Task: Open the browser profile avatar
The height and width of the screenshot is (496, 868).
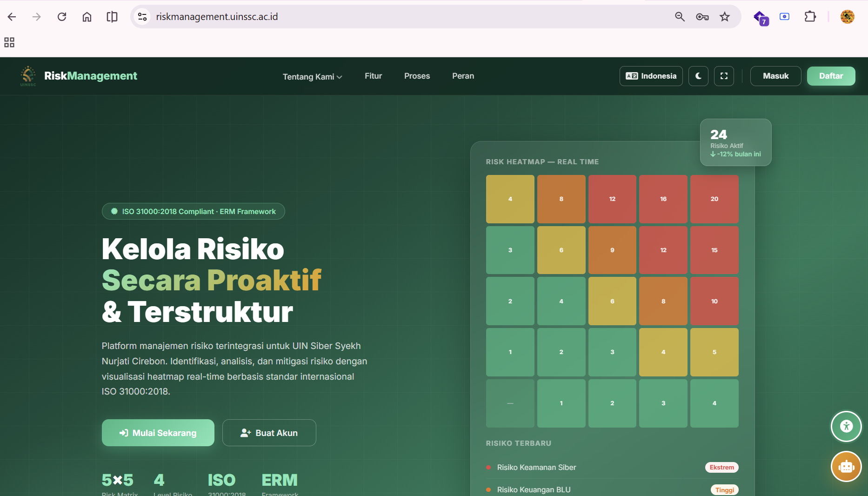Action: tap(847, 17)
